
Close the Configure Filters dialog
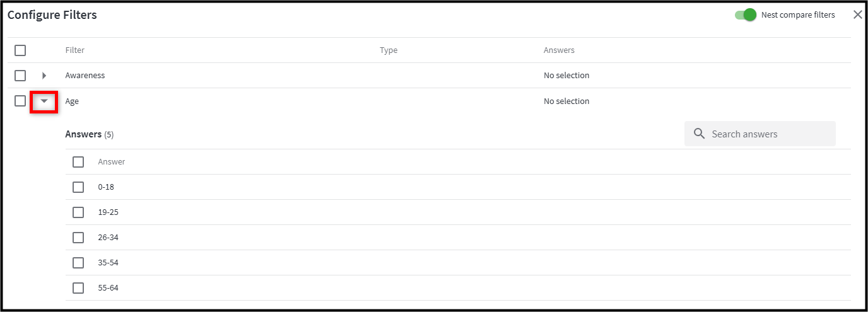[857, 14]
